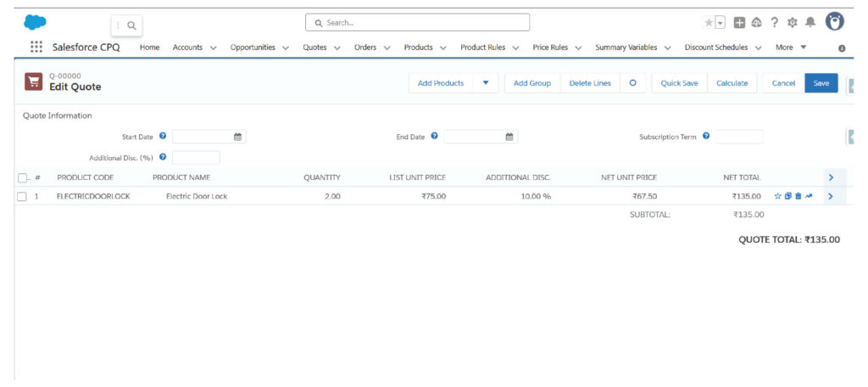Expand the Opportunities tab chevron

tap(286, 48)
